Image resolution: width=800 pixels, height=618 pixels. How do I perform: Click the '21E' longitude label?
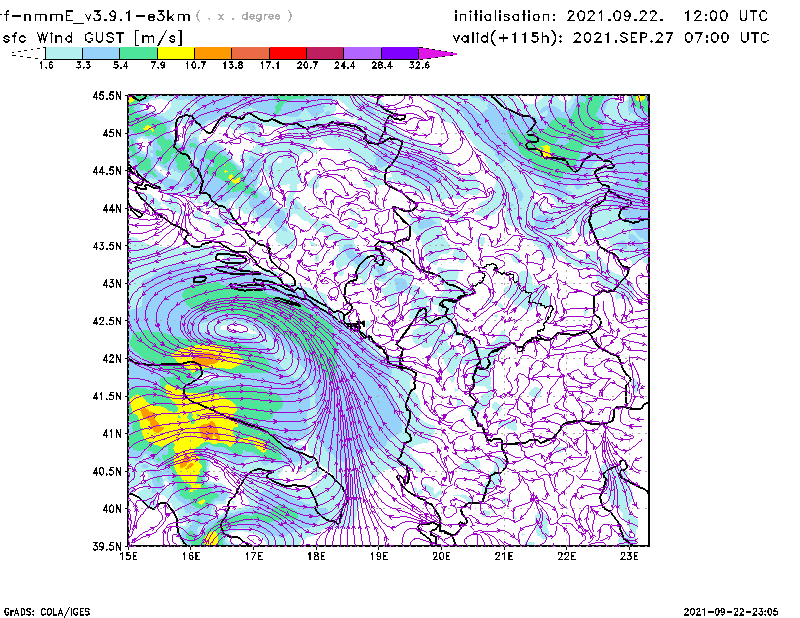(x=504, y=556)
